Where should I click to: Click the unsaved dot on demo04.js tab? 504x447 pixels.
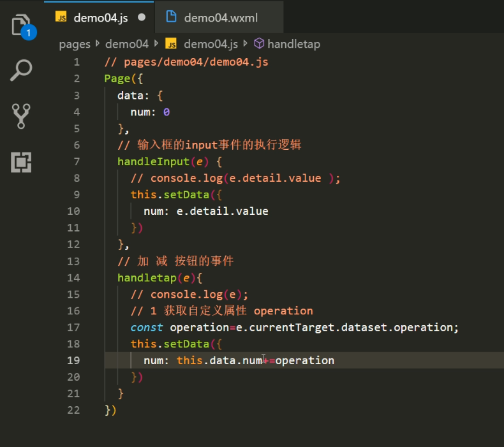[142, 17]
